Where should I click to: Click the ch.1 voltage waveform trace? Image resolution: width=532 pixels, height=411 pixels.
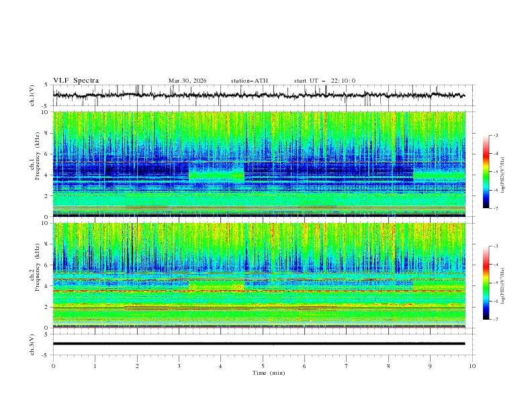coord(259,95)
